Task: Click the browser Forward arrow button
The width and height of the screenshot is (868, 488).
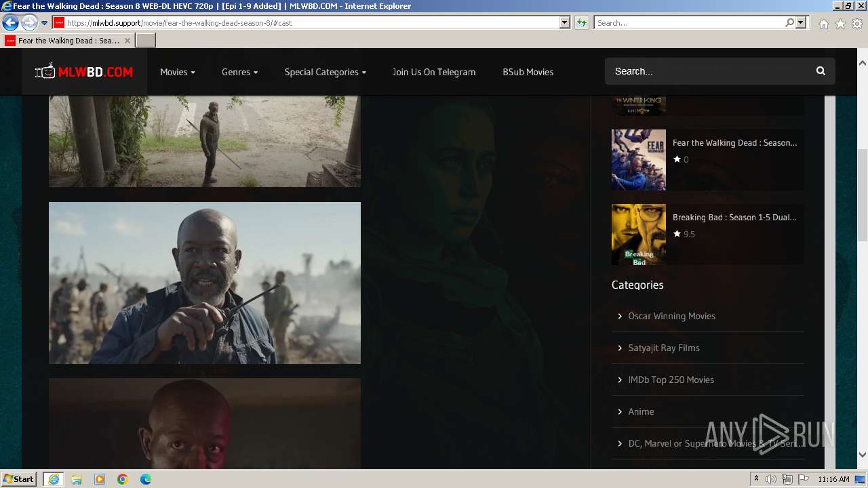Action: [x=29, y=23]
